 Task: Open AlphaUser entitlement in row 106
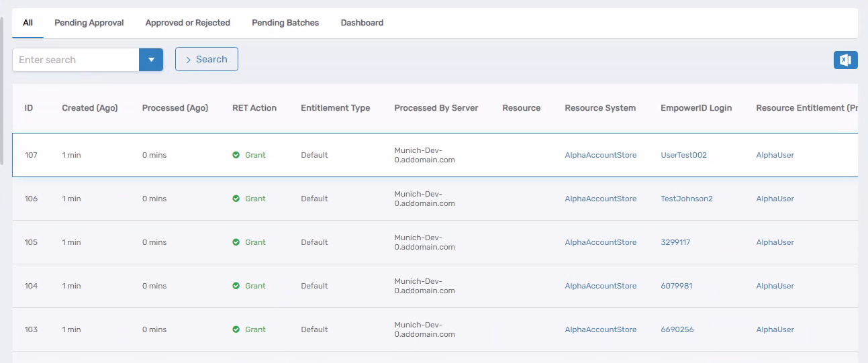775,199
